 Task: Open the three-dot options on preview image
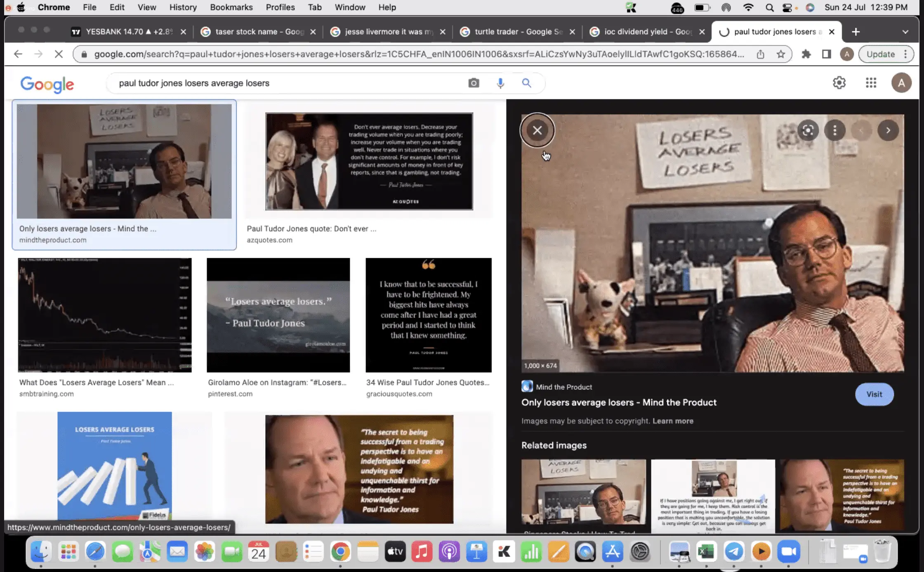pyautogui.click(x=834, y=131)
